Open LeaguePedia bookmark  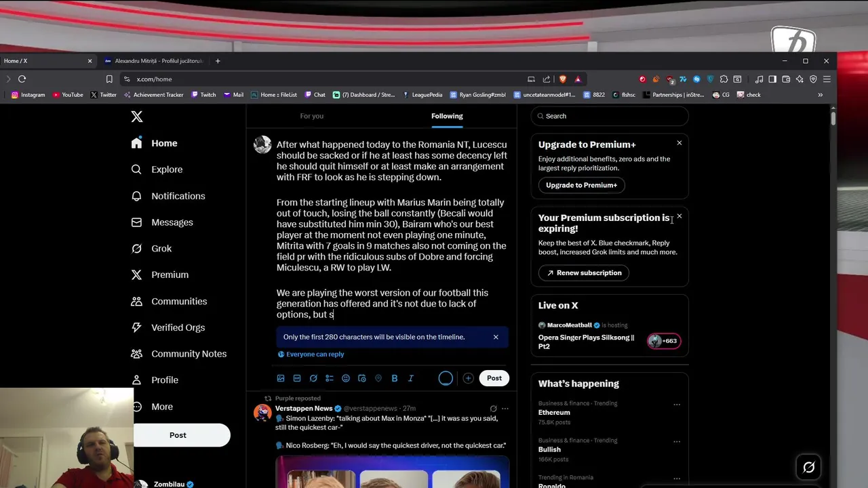pyautogui.click(x=422, y=95)
